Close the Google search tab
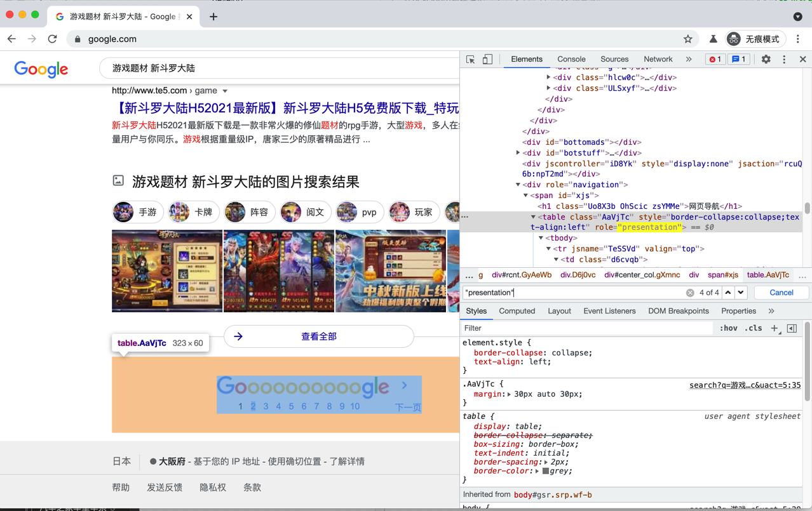Screen dimensions: 812x511 (189, 17)
